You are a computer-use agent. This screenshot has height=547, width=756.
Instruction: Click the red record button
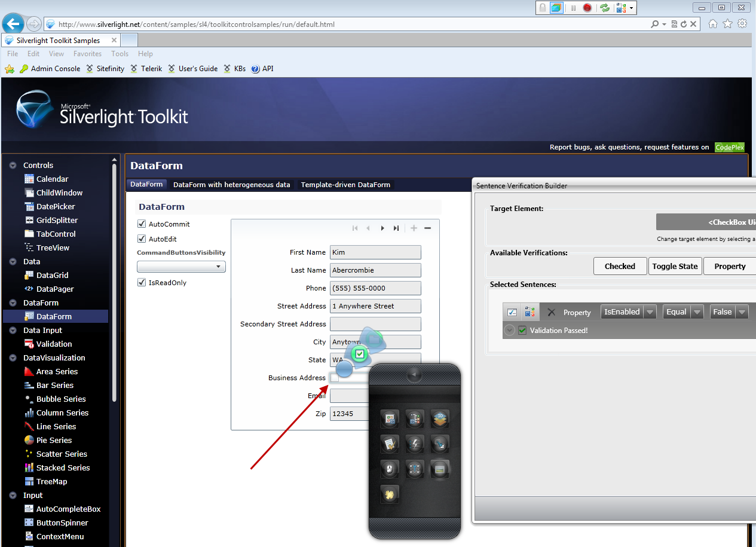[587, 8]
